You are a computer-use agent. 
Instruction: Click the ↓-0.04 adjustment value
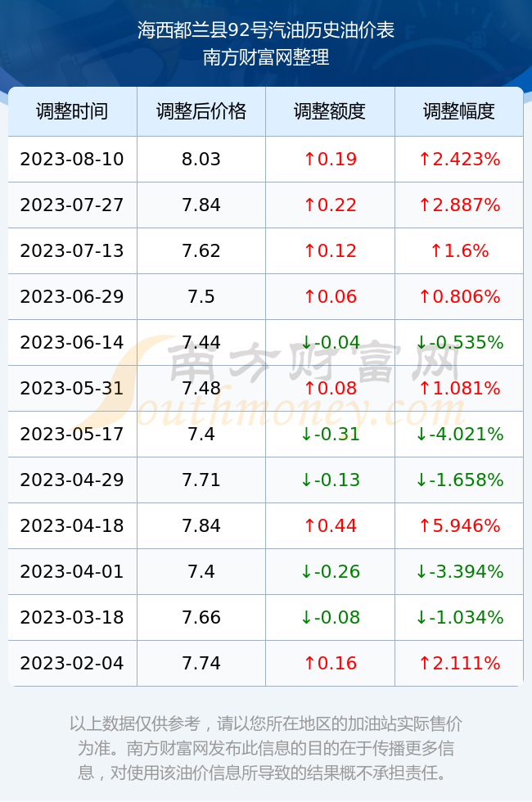click(330, 342)
